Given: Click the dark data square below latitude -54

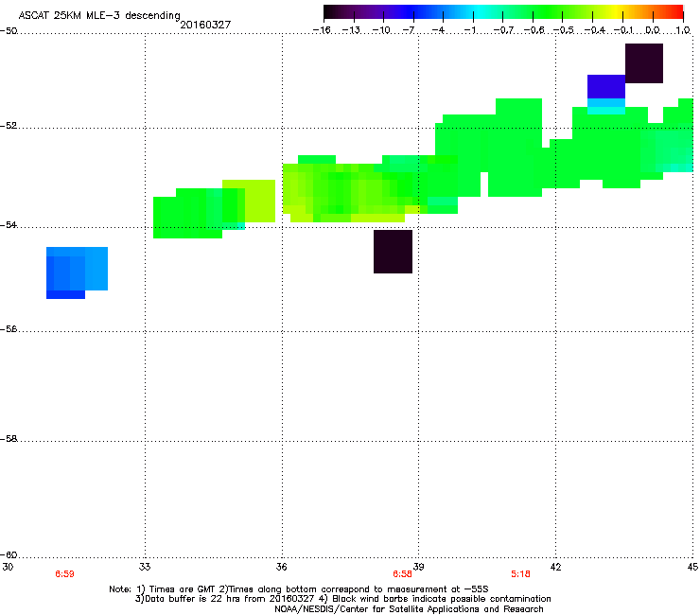Looking at the screenshot, I should (393, 252).
